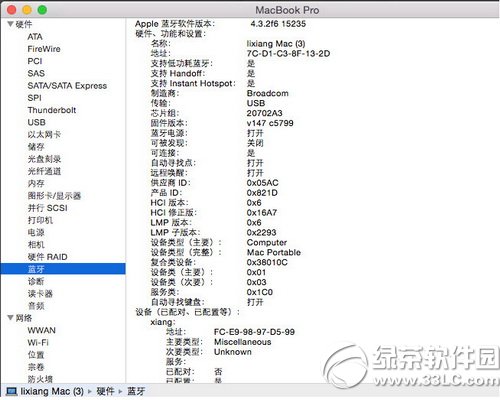Click the device address FC-E9-98-97-D5-99
Screen dimensions: 500x400
pyautogui.click(x=254, y=332)
